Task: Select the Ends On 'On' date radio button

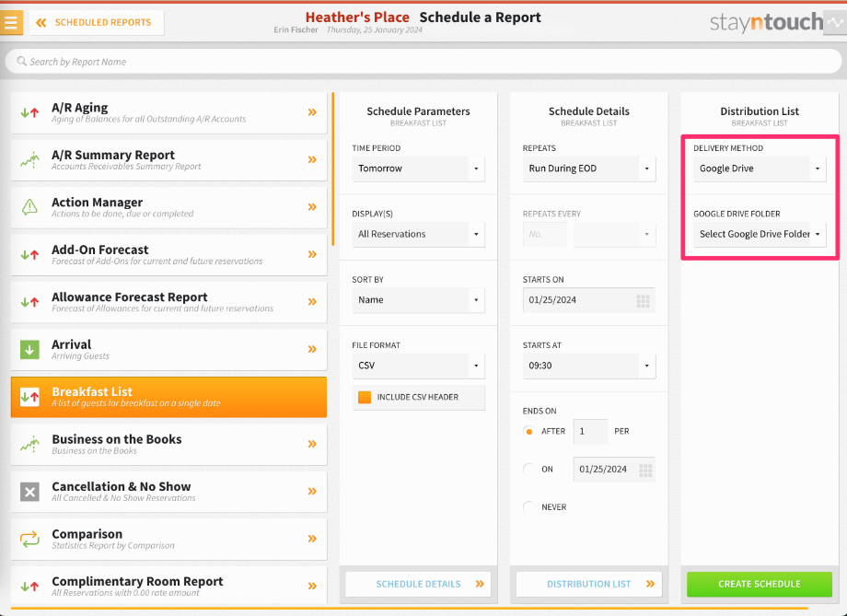Action: pyautogui.click(x=528, y=469)
